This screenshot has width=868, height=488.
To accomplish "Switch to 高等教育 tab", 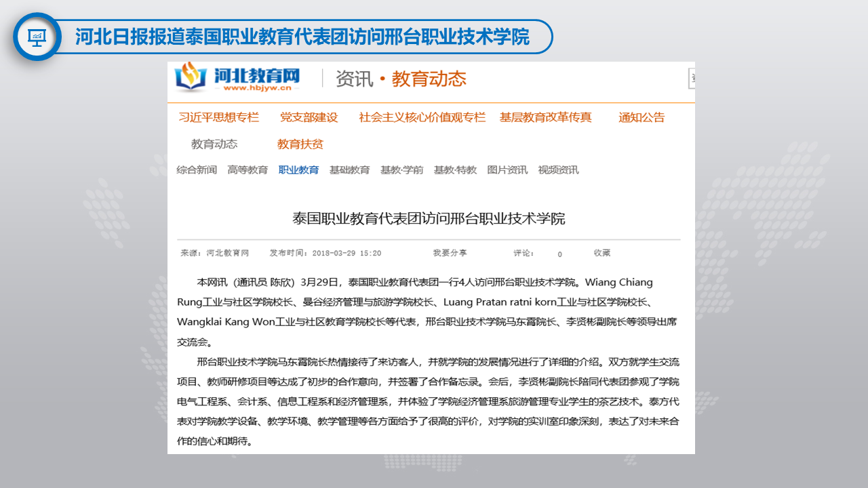I will coord(248,170).
